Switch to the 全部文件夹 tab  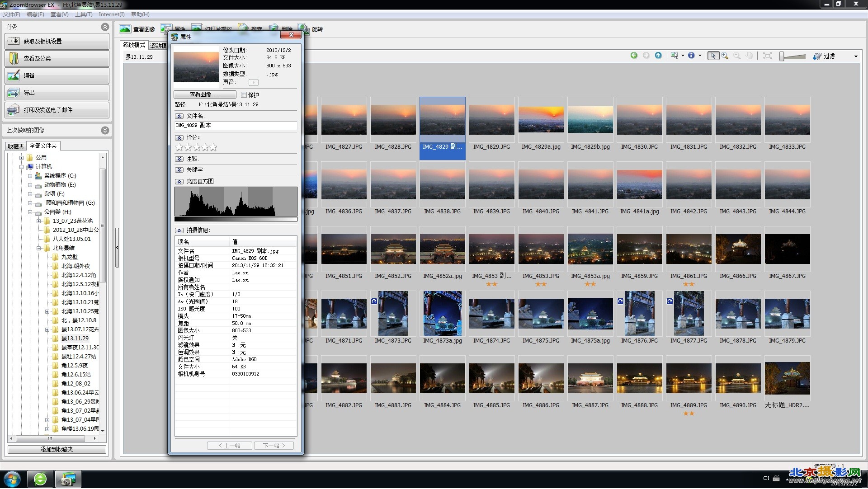43,146
